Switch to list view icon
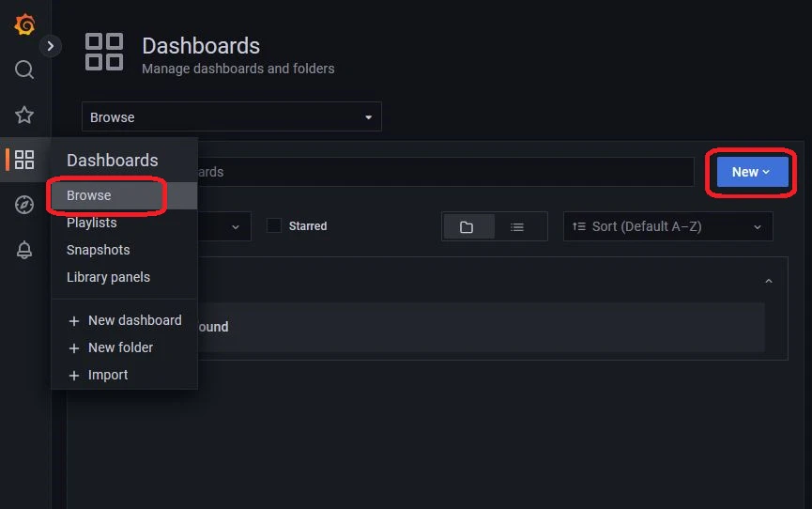This screenshot has height=509, width=812. click(x=517, y=226)
